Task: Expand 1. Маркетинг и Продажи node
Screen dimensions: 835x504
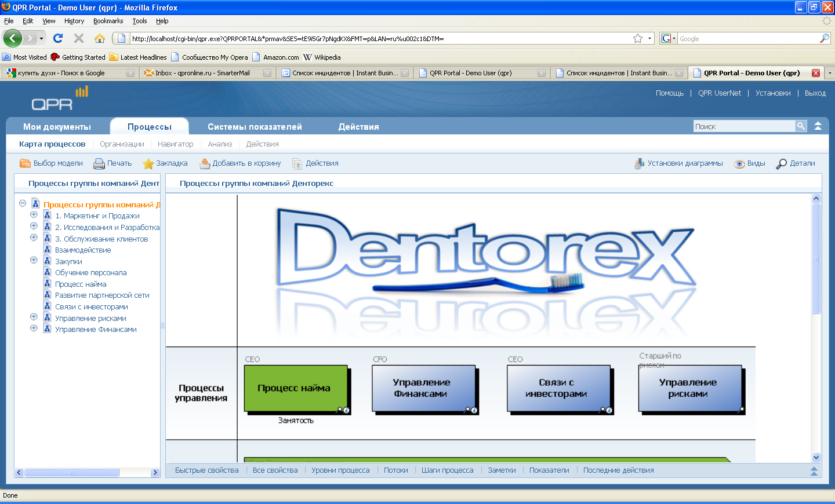Action: click(34, 215)
